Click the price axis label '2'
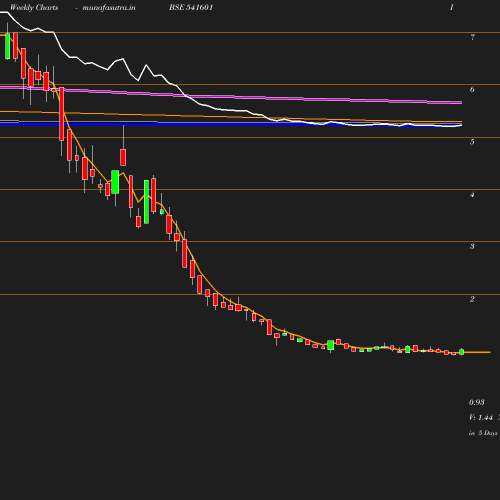The image size is (500, 500). tap(472, 299)
